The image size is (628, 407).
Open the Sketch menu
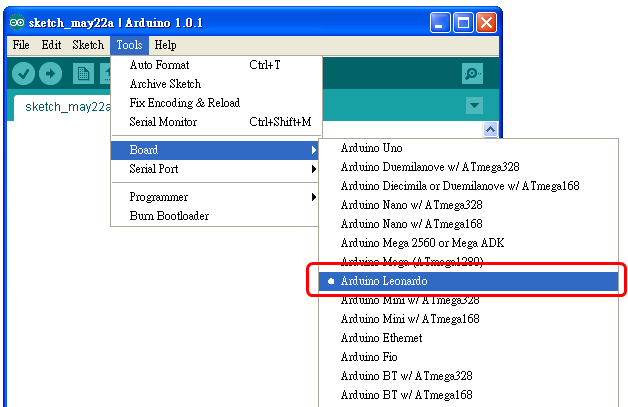tap(88, 45)
